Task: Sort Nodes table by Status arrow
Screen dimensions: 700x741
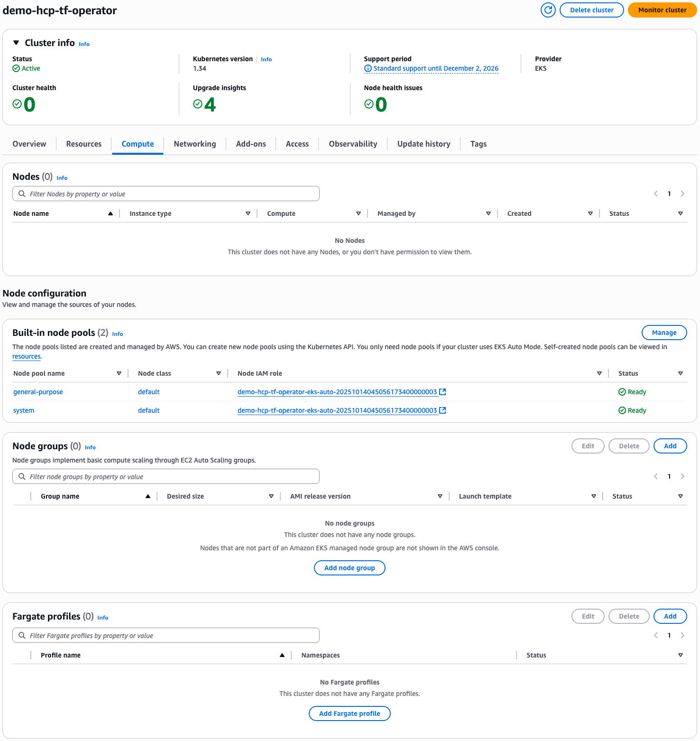Action: pos(681,213)
